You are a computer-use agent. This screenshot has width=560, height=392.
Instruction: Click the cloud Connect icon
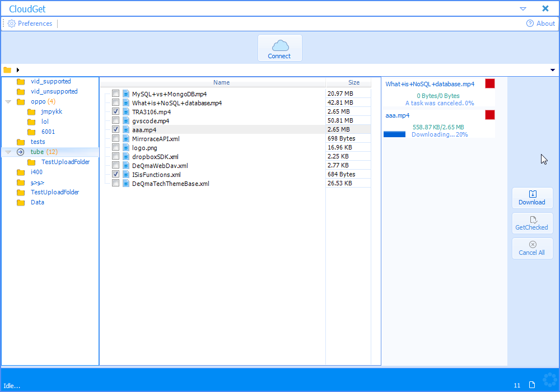pyautogui.click(x=280, y=45)
